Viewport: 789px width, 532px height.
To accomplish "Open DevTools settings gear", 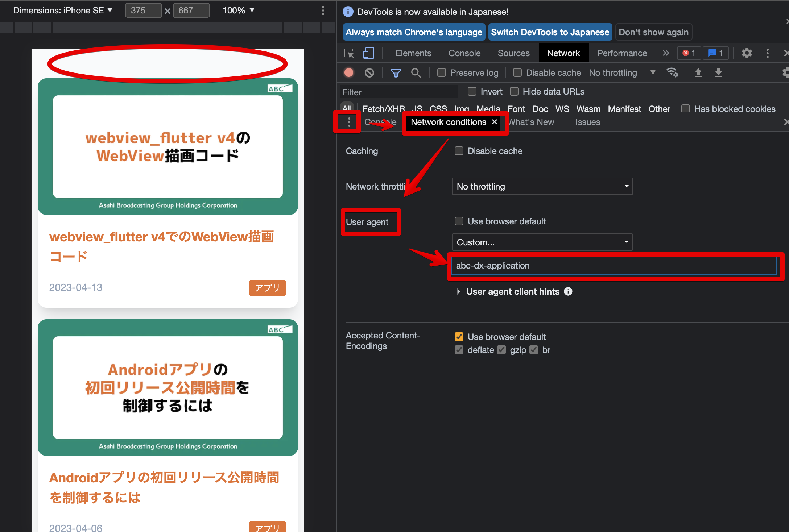I will click(x=747, y=53).
